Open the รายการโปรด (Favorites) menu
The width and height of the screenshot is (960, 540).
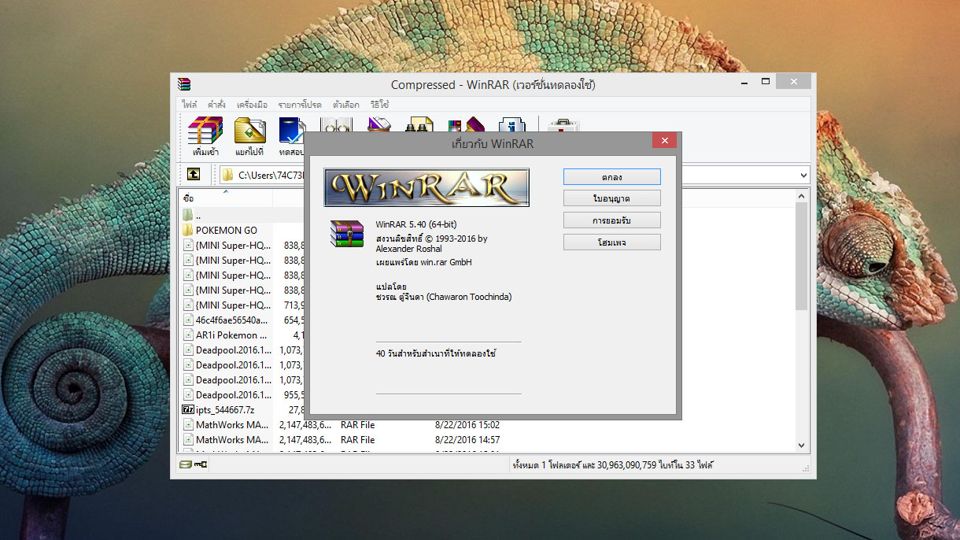pyautogui.click(x=299, y=105)
